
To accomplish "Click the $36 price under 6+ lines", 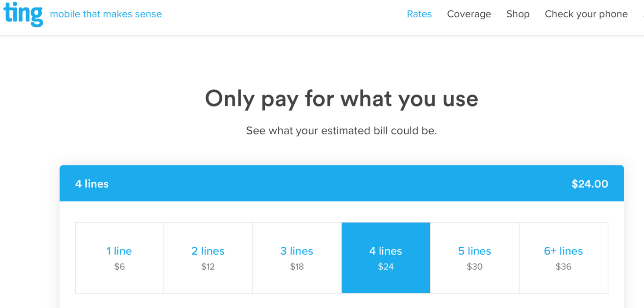I will pos(563,266).
